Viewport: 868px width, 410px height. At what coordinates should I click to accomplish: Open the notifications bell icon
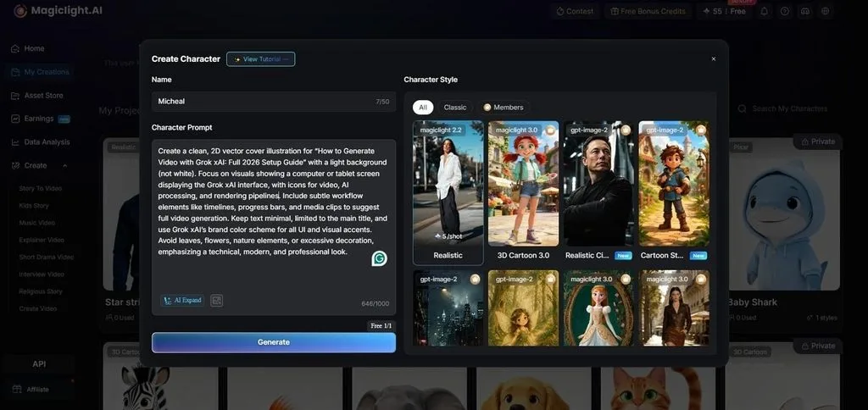pyautogui.click(x=764, y=11)
